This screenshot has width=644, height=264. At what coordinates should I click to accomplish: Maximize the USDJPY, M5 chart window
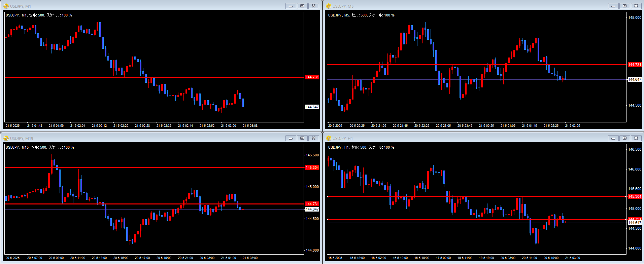(x=624, y=6)
